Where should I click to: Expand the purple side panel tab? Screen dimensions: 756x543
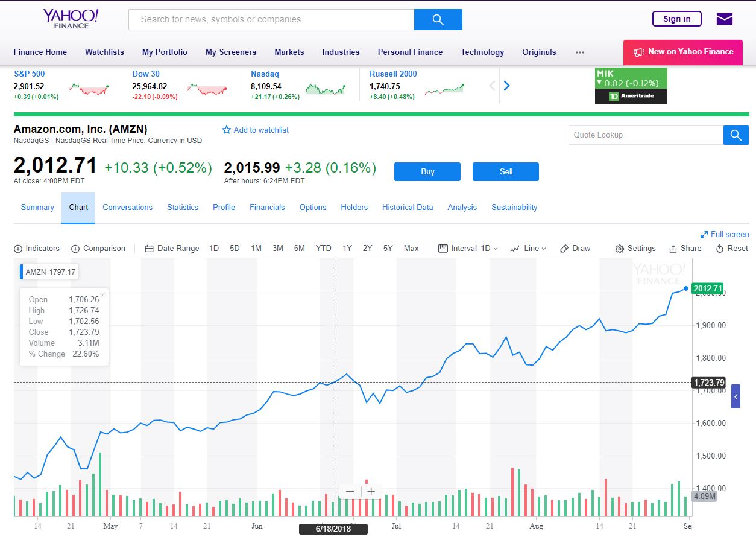pos(736,396)
